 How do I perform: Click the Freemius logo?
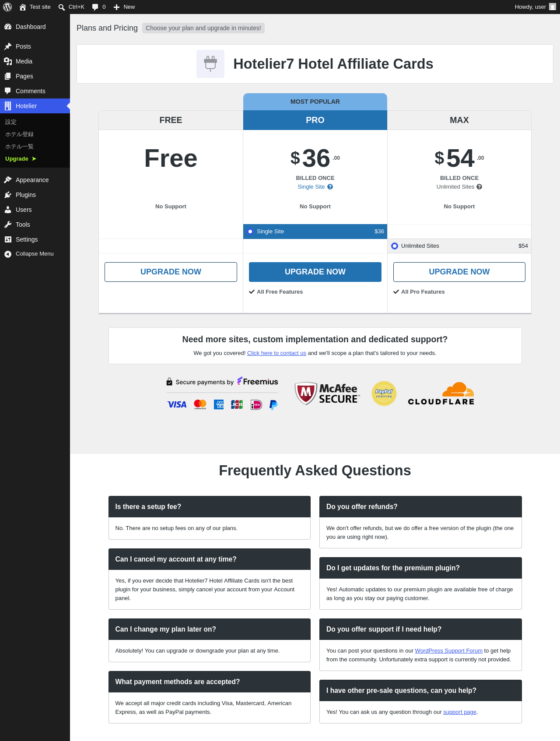click(258, 382)
